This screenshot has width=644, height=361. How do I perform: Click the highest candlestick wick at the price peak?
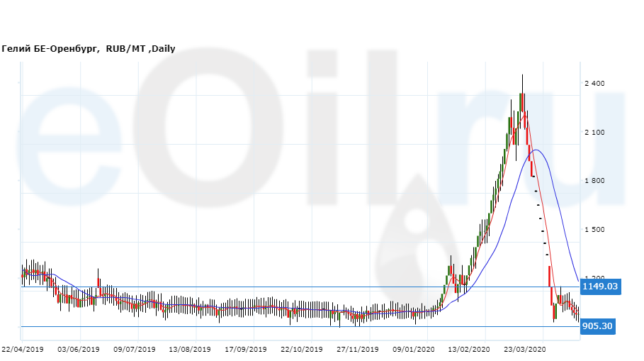coord(522,77)
